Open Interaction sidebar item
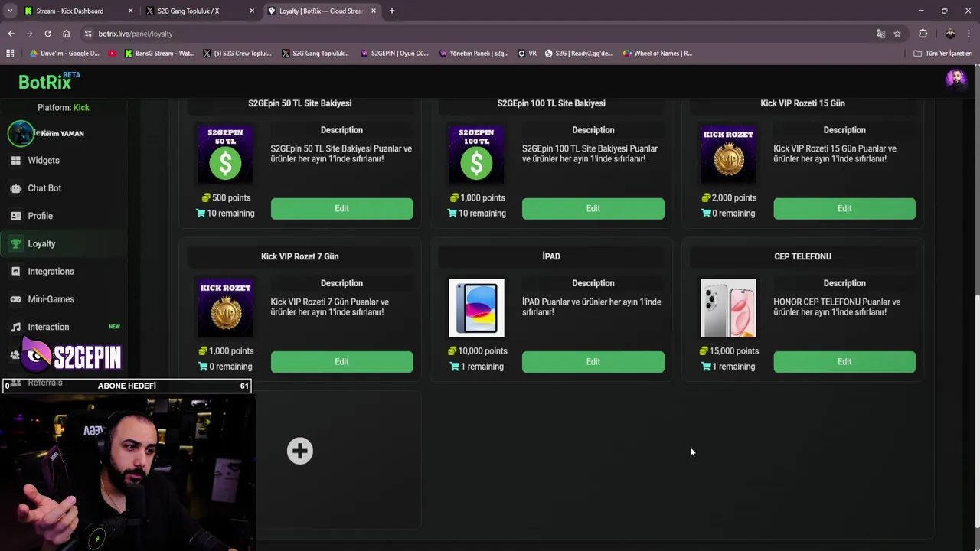980x551 pixels. coord(48,327)
